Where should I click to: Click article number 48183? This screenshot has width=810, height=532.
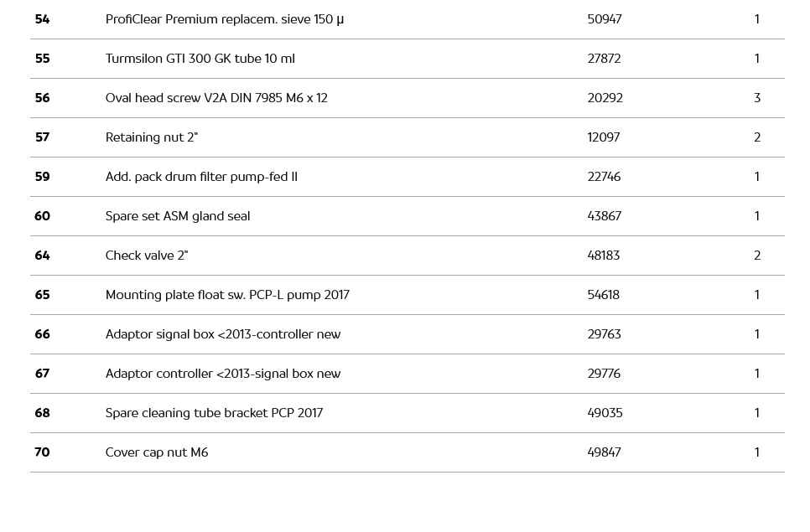click(603, 256)
